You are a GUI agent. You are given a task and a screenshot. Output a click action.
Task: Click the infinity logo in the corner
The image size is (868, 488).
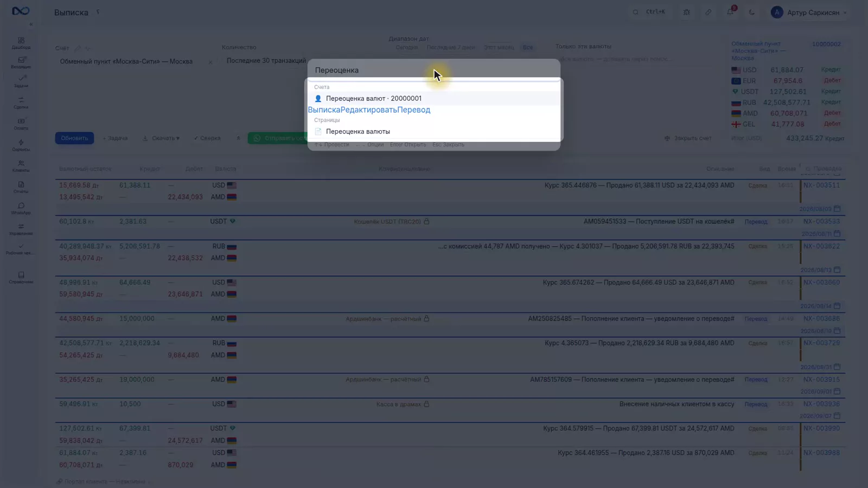click(x=21, y=11)
